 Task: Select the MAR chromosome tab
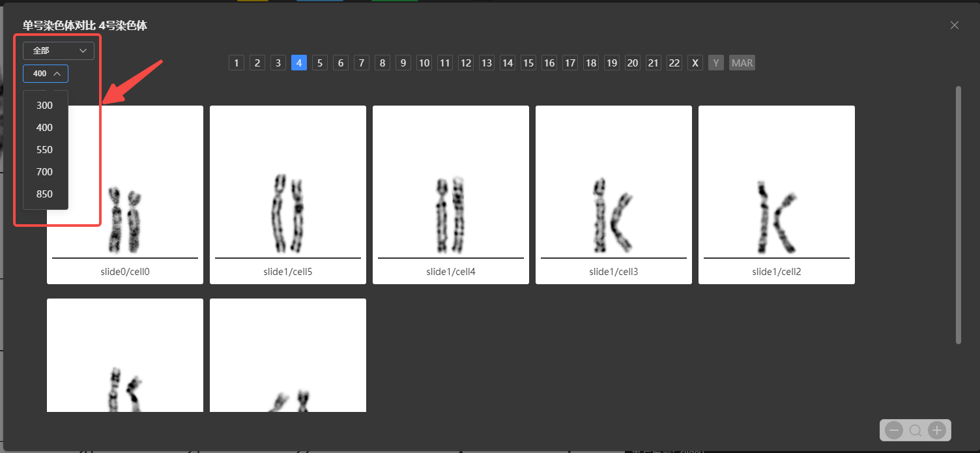(x=742, y=63)
